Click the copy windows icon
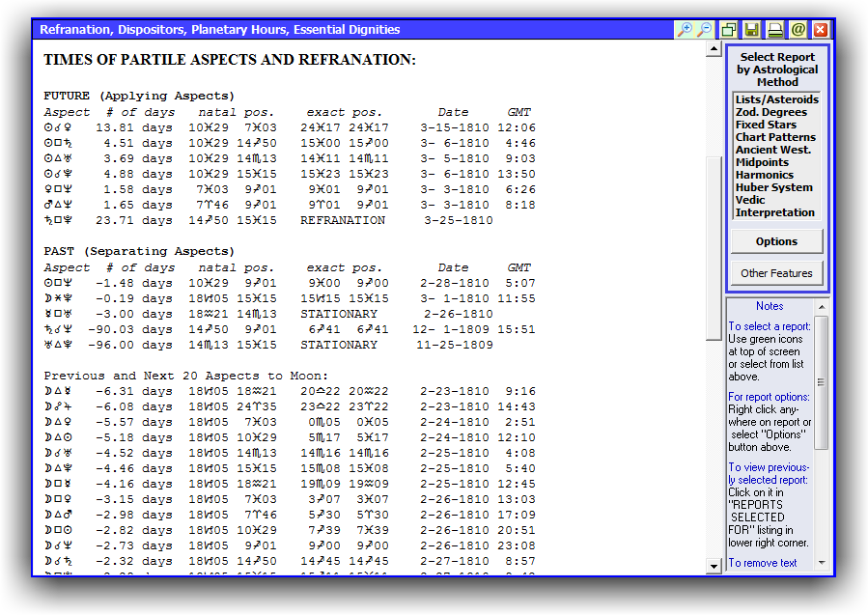 (729, 30)
